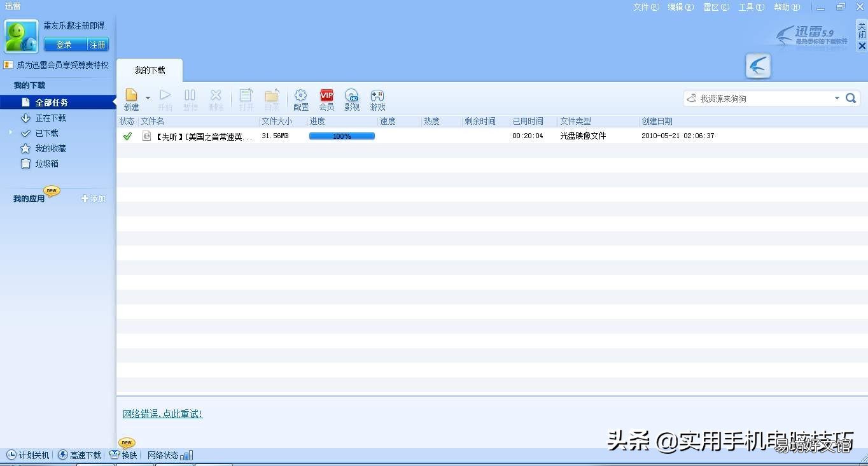Open the 雷区 menu
This screenshot has height=466, width=868.
716,7
